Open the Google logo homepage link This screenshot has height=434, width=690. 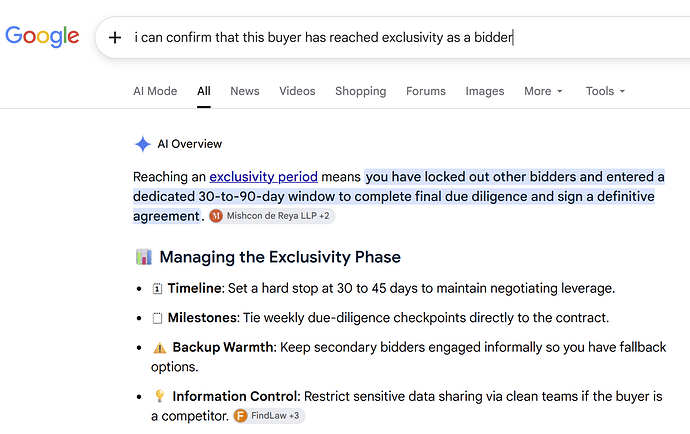tap(42, 36)
